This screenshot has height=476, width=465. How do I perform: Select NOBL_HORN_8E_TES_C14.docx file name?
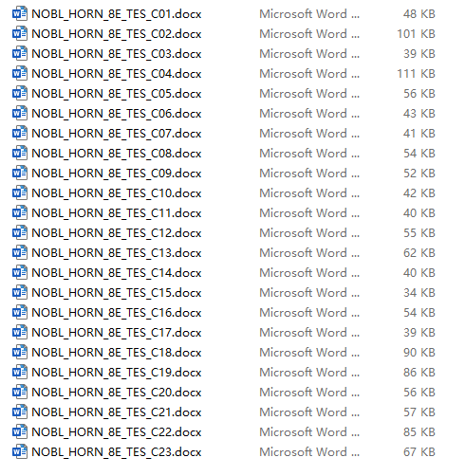tap(117, 273)
